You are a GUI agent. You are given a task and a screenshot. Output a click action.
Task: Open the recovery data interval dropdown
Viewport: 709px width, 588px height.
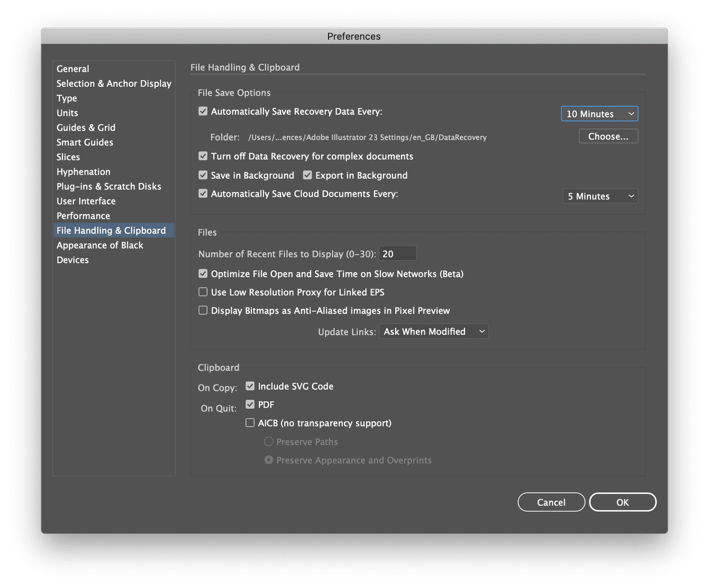599,113
